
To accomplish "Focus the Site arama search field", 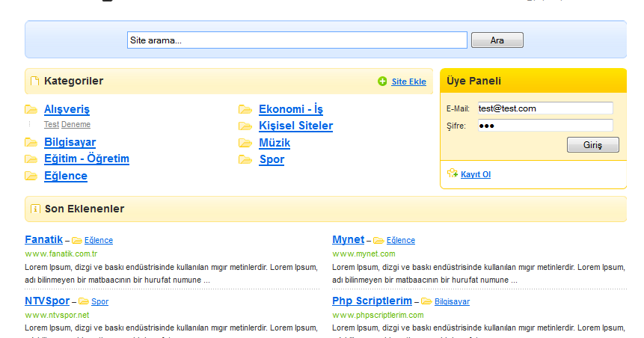I will click(x=298, y=40).
